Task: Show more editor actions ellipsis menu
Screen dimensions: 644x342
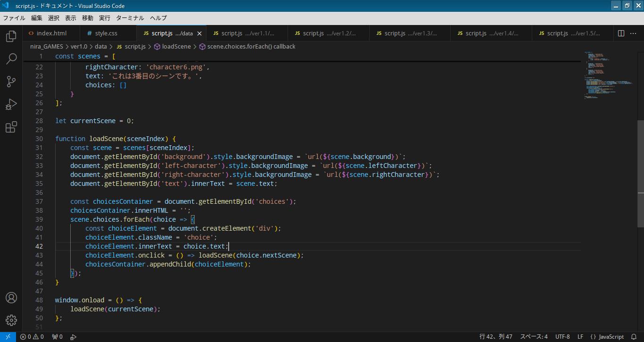Action: (634, 33)
